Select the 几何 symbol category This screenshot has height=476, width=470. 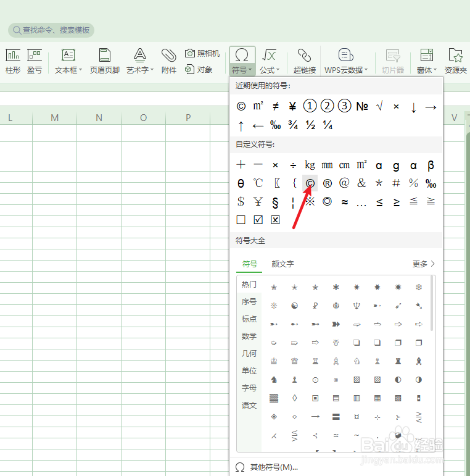[x=249, y=353]
